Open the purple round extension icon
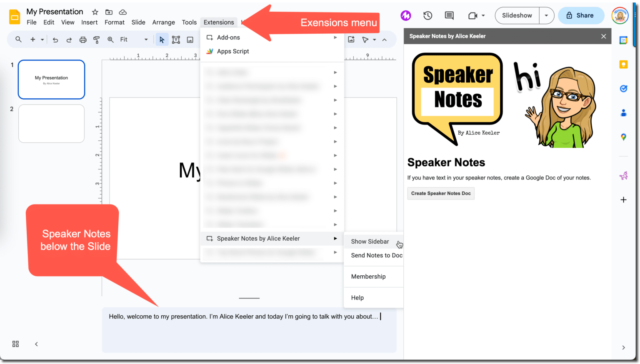Viewport: 640px width, 364px height. 406,15
